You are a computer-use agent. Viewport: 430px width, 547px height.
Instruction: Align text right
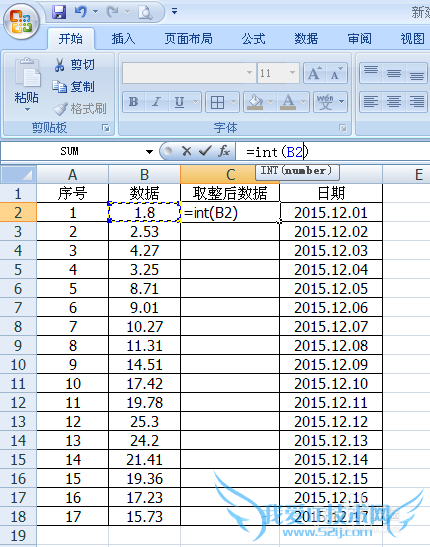416,102
